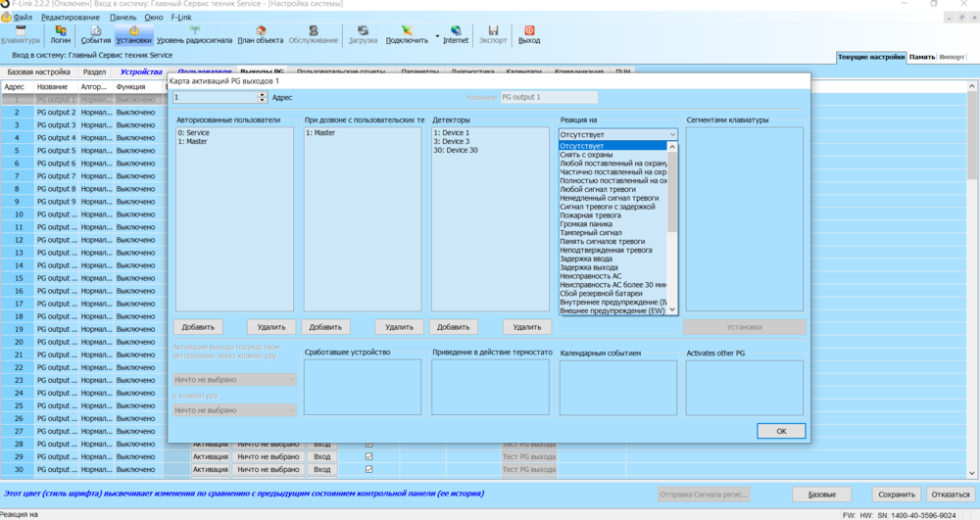Open the Internet globe icon
The width and height of the screenshot is (980, 520).
coord(456,34)
